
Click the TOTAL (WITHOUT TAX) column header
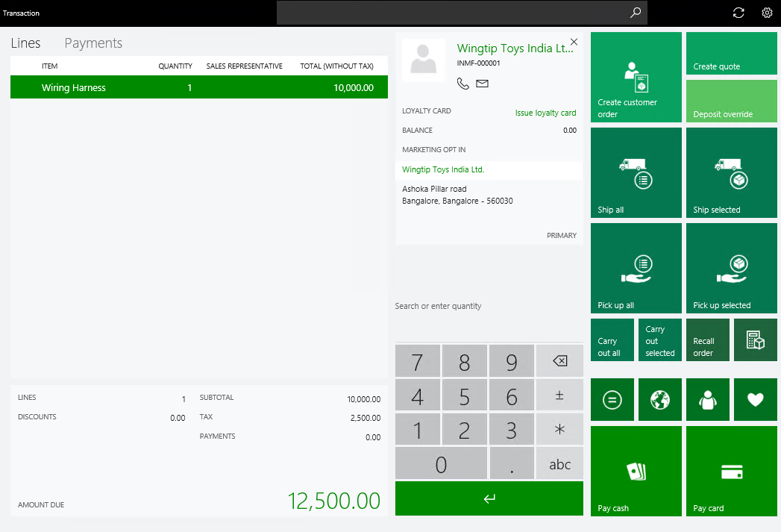[336, 66]
